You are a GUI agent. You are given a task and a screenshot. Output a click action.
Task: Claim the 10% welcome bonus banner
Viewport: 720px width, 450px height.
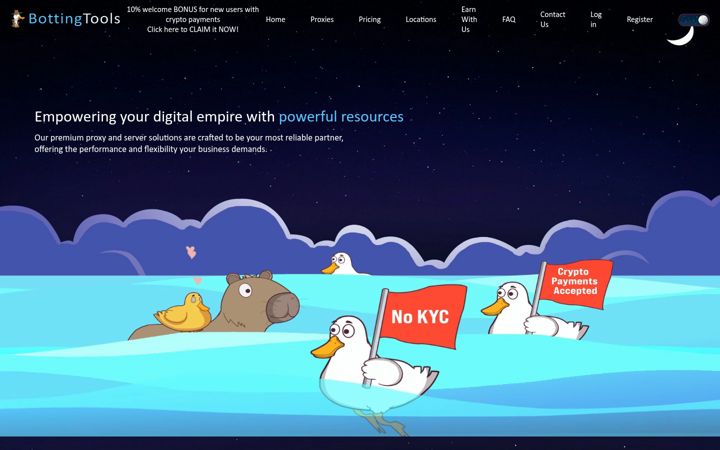(x=193, y=19)
